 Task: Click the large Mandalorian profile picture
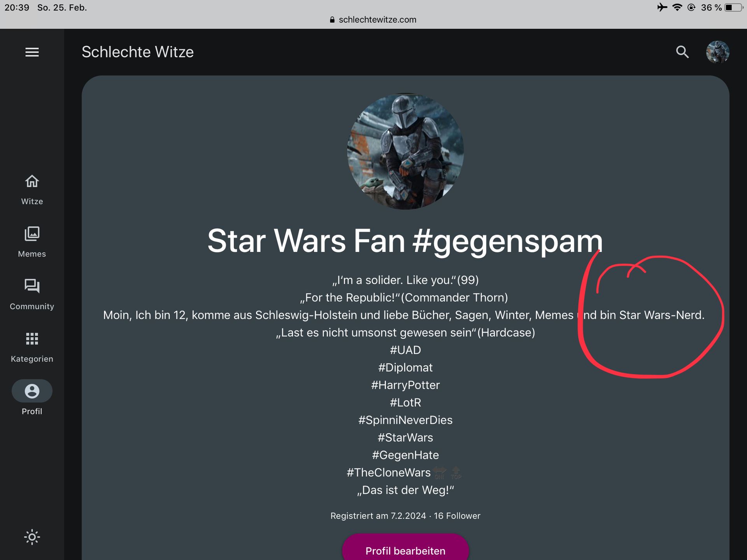(x=405, y=151)
